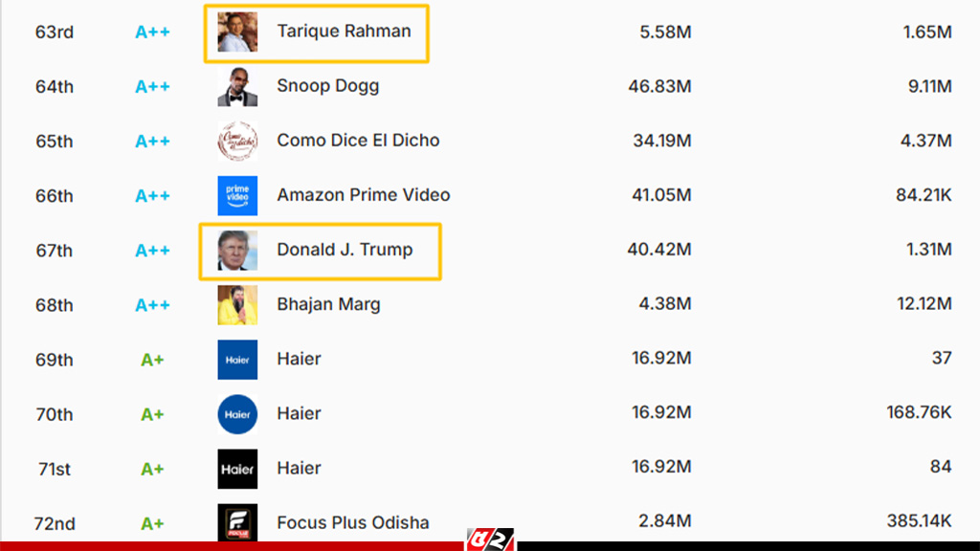980x551 pixels.
Task: Select the Como Dice El Dicho name
Action: (x=358, y=141)
